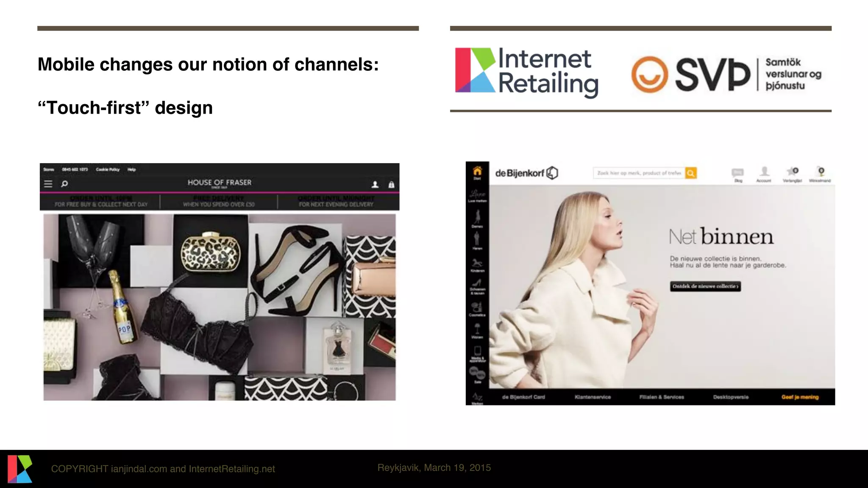Click 'COPYRIGHT ianjindal.com and InternetRetailing.net' text
Image resolution: width=868 pixels, height=488 pixels.
pyautogui.click(x=163, y=469)
